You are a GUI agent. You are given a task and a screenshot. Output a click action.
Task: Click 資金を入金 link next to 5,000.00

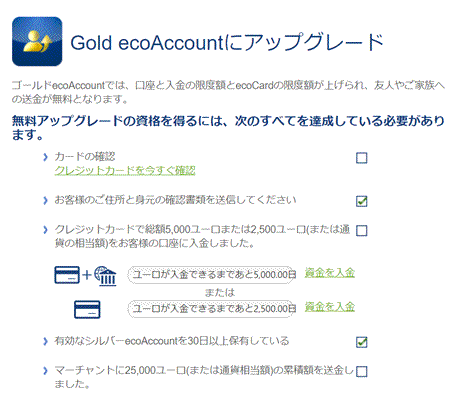(x=330, y=273)
